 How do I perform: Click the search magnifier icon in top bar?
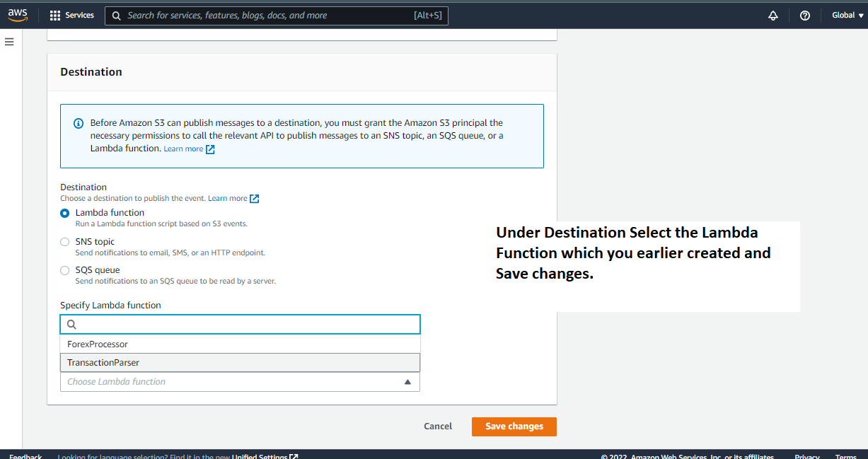click(x=117, y=16)
